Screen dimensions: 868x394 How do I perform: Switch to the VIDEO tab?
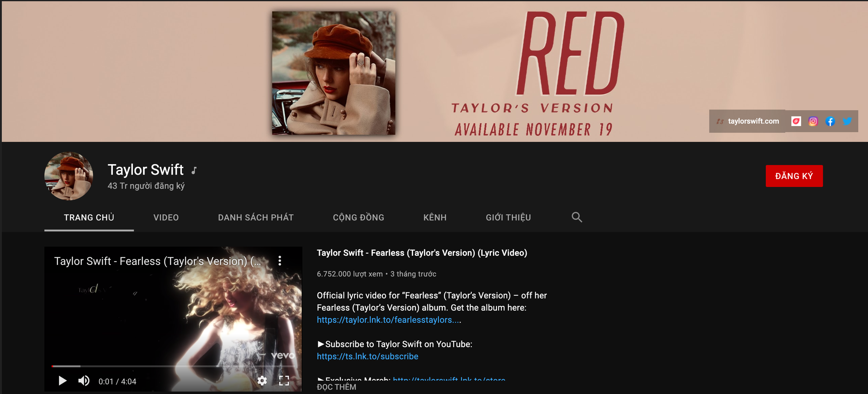(166, 217)
